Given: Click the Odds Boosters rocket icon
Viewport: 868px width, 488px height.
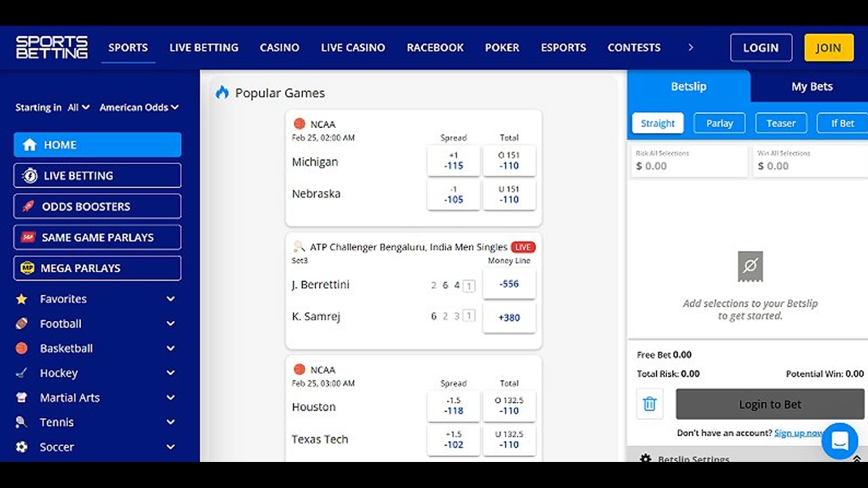Looking at the screenshot, I should point(28,206).
